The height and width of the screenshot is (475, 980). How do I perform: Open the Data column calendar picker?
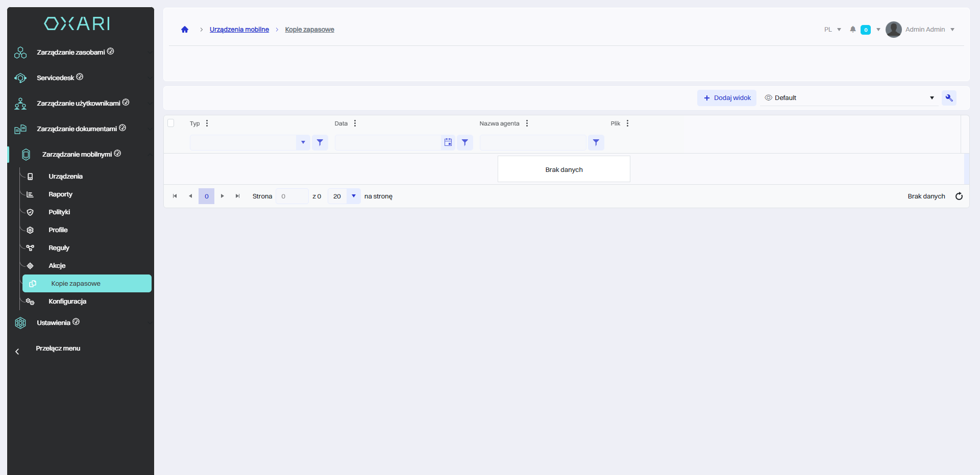click(x=448, y=143)
